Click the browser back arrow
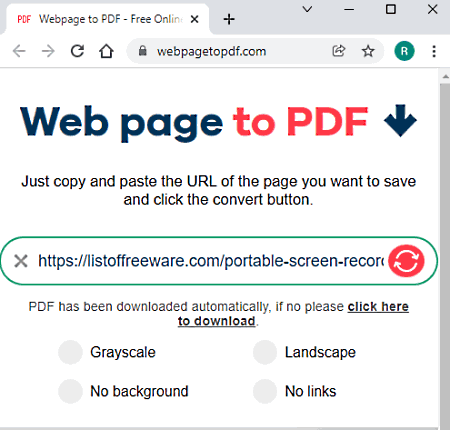 [19, 51]
